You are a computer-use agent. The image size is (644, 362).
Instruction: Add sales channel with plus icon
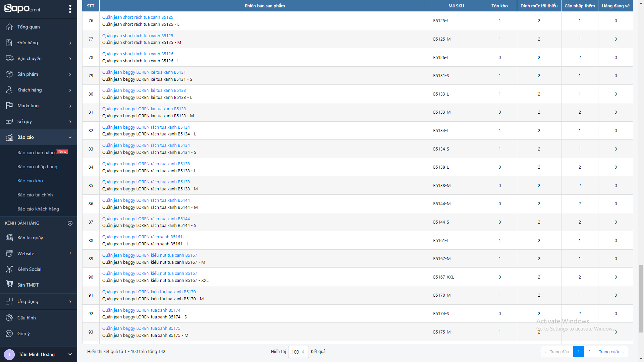[x=70, y=223]
